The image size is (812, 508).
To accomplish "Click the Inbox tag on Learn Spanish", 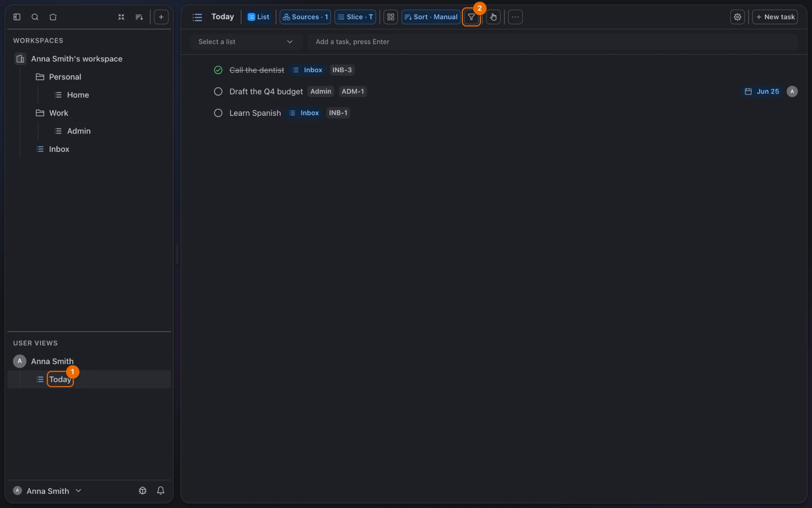I will click(x=304, y=113).
